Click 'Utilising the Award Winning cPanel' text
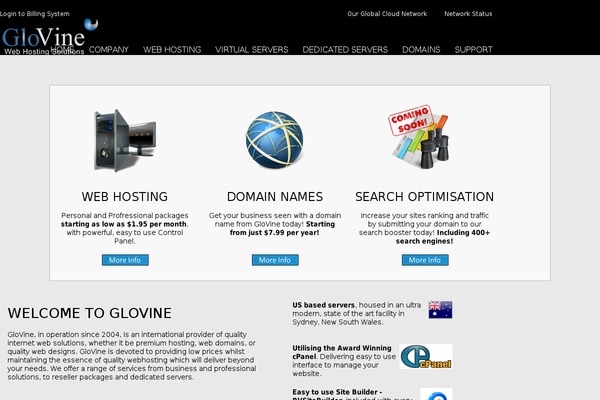 (342, 352)
